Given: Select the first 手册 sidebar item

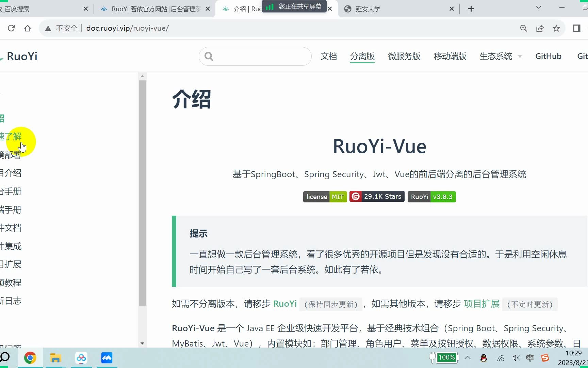Looking at the screenshot, I should click(x=11, y=191).
